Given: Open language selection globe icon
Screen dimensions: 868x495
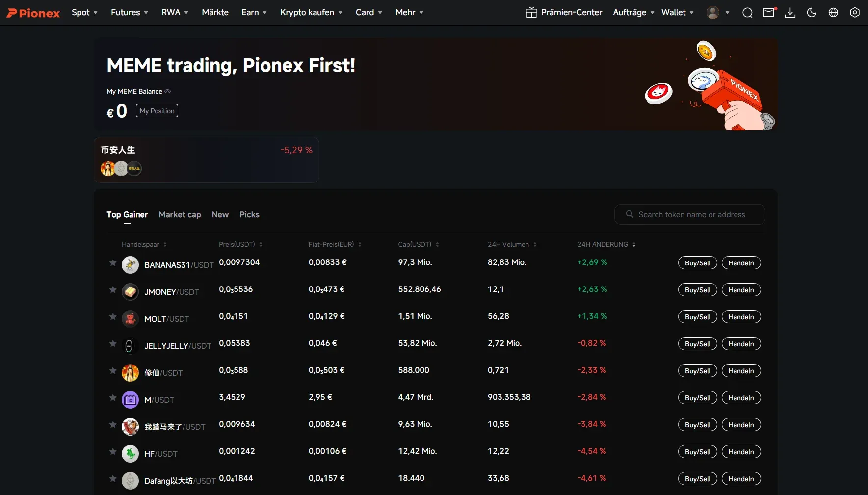Looking at the screenshot, I should tap(833, 13).
